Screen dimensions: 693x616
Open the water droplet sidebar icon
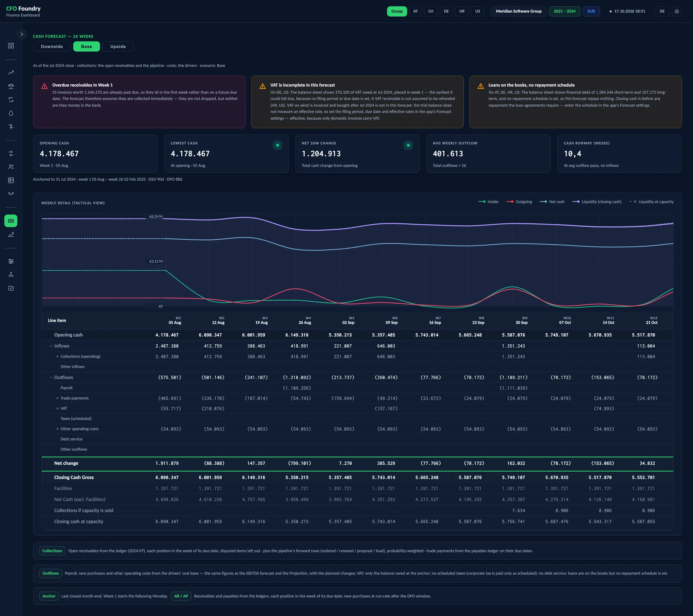(x=11, y=113)
